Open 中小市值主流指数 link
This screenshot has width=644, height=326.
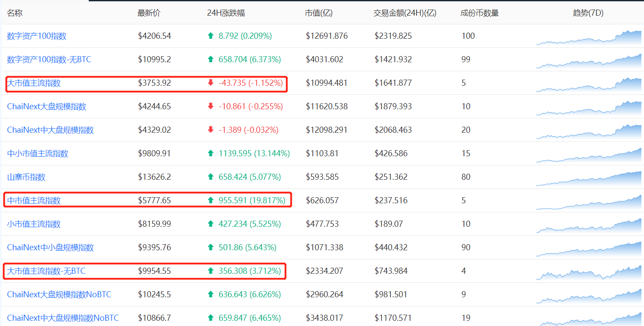pos(38,154)
